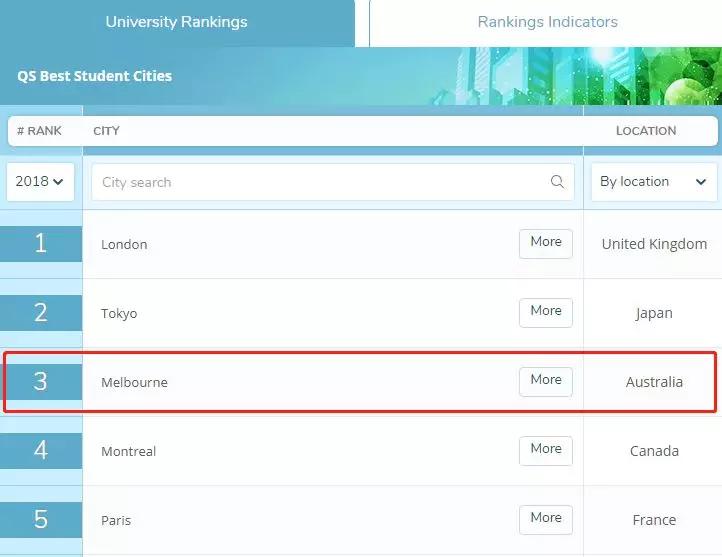Click Canada location cell

click(x=654, y=451)
